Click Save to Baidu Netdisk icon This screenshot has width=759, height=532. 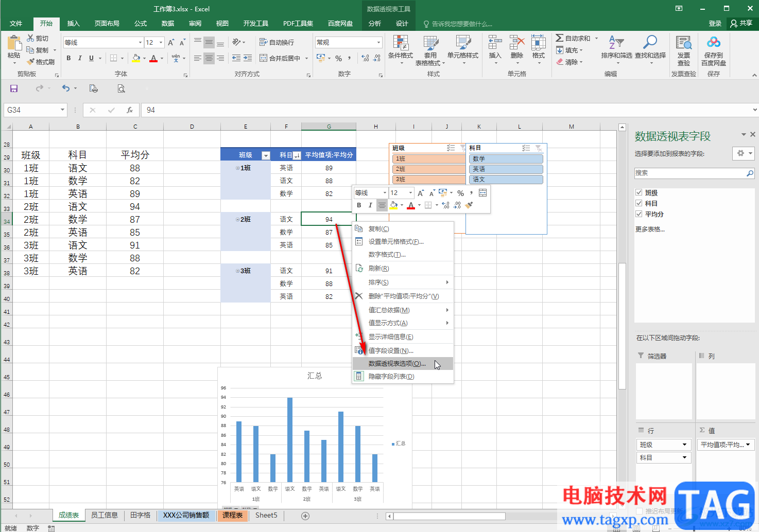click(x=713, y=43)
